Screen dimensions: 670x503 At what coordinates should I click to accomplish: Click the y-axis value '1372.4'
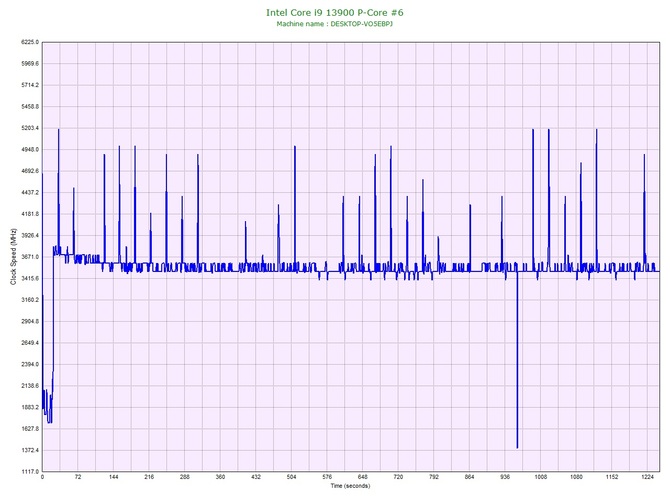pyautogui.click(x=30, y=450)
